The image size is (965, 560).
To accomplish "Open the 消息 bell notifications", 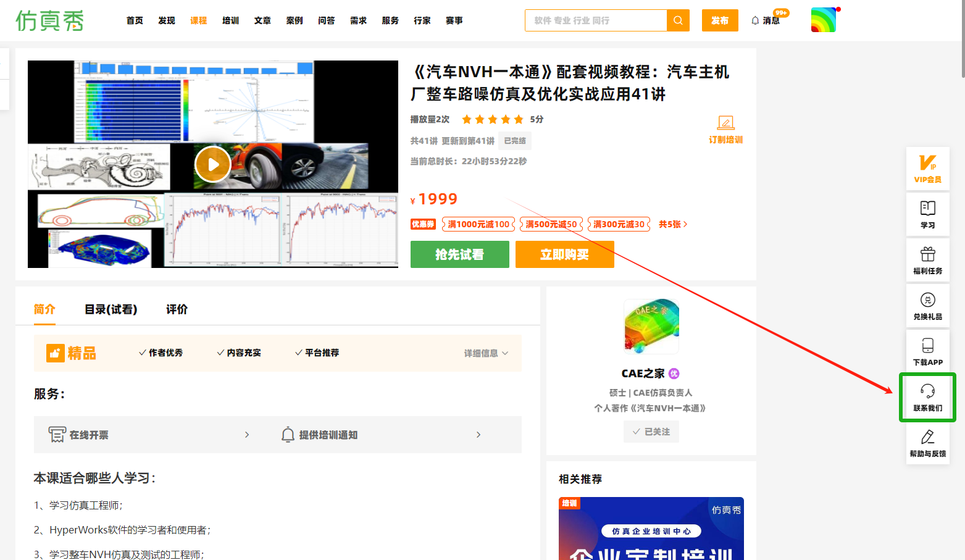I will (766, 20).
